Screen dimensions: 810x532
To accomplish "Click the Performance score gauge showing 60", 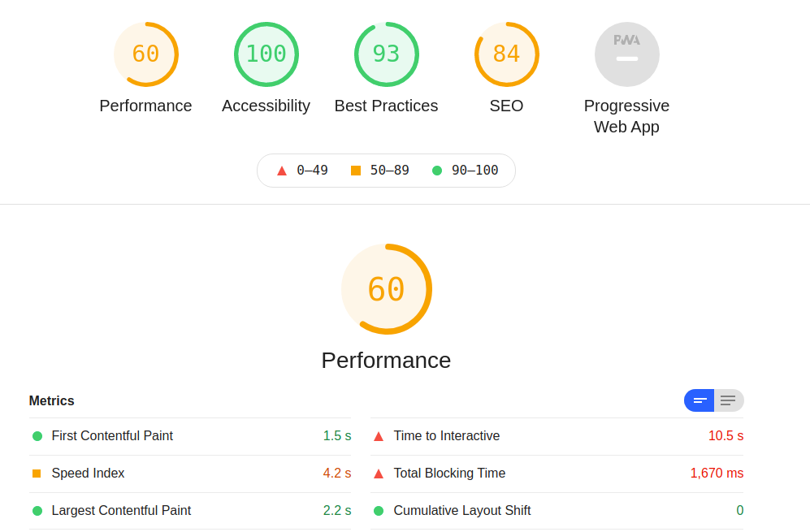I will click(x=145, y=54).
